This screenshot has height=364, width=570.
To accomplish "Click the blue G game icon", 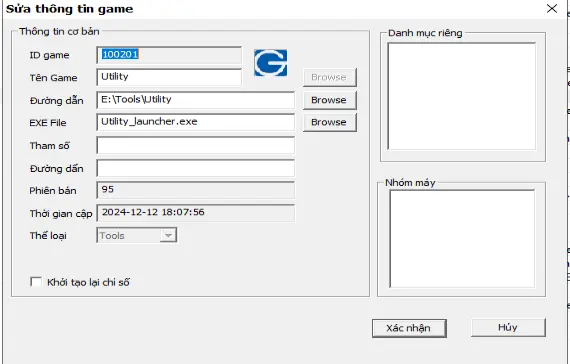I will pyautogui.click(x=270, y=63).
